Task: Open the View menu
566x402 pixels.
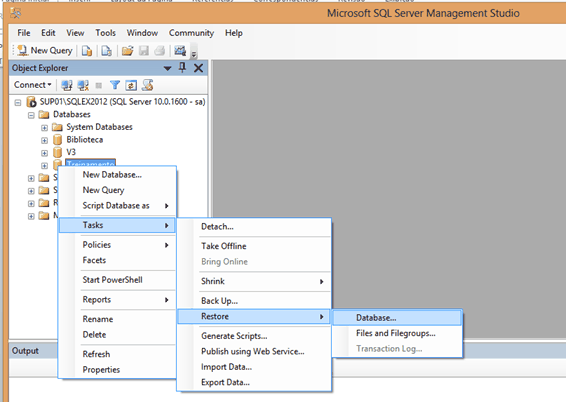Action: pos(75,33)
